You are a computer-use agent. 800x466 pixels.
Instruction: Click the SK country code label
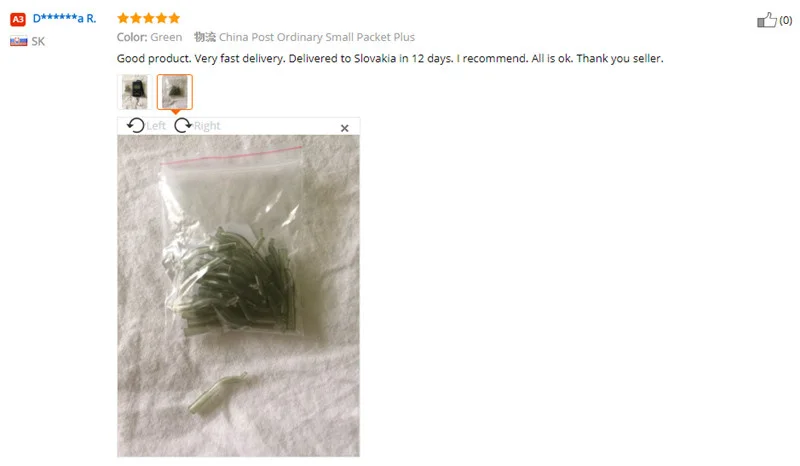pyautogui.click(x=38, y=41)
